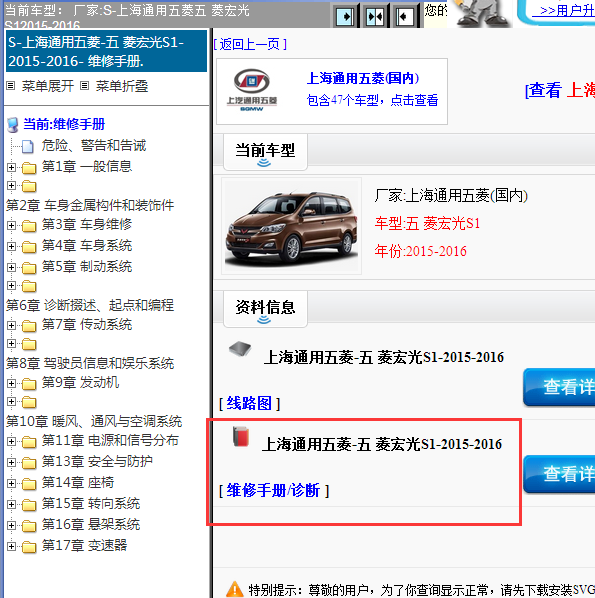Click the blue S-上海通用五菱 manual title banner
The height and width of the screenshot is (598, 595).
pyautogui.click(x=106, y=51)
